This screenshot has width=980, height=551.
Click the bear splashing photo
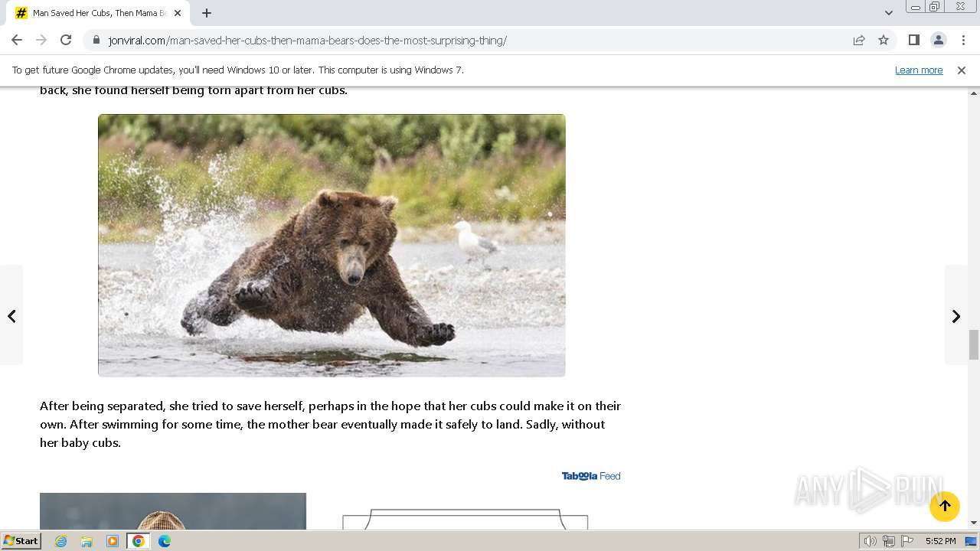pos(332,245)
